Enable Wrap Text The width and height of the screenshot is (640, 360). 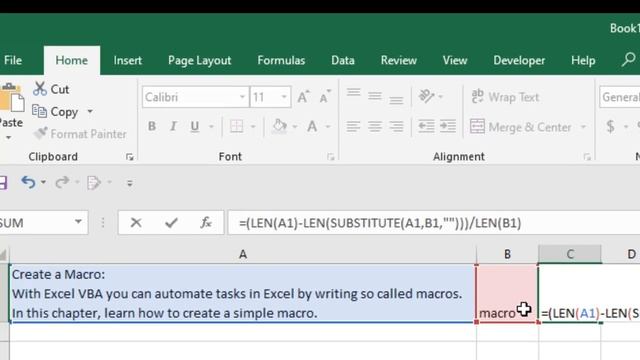click(505, 97)
